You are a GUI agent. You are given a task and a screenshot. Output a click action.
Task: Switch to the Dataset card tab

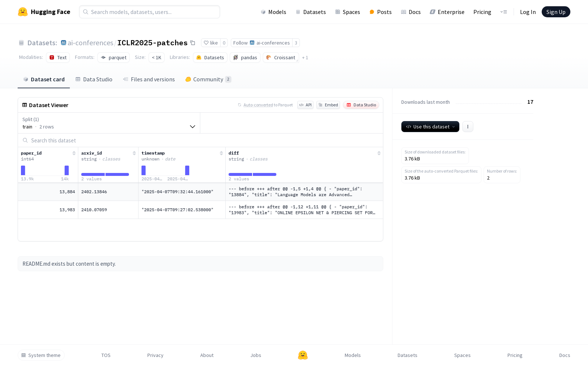tap(44, 79)
